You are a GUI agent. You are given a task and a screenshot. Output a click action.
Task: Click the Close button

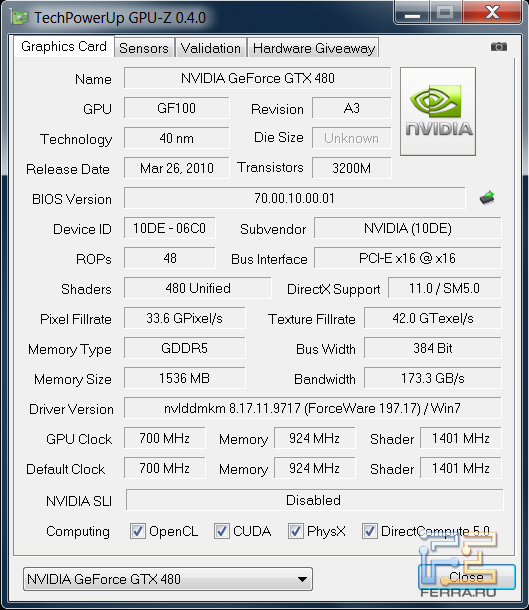[467, 577]
